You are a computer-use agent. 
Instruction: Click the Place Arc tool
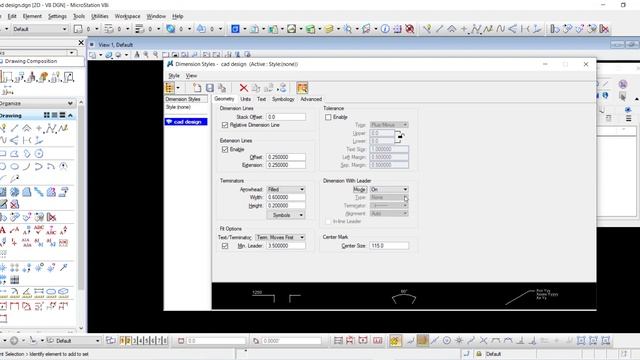[x=27, y=166]
